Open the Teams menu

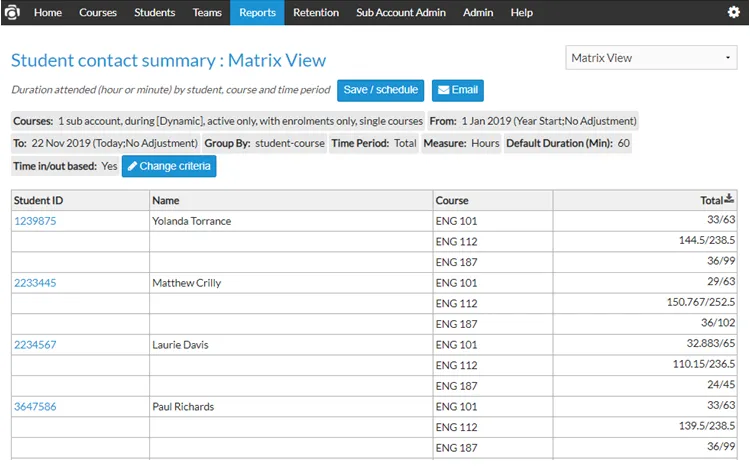coord(207,12)
